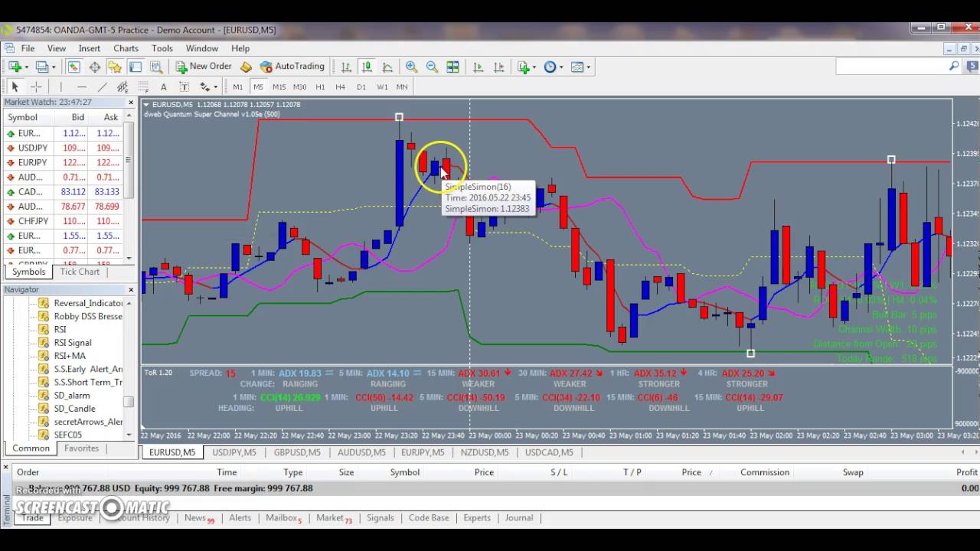This screenshot has height=551, width=980.
Task: Select the USDJPY row in Market Watch
Action: 63,148
